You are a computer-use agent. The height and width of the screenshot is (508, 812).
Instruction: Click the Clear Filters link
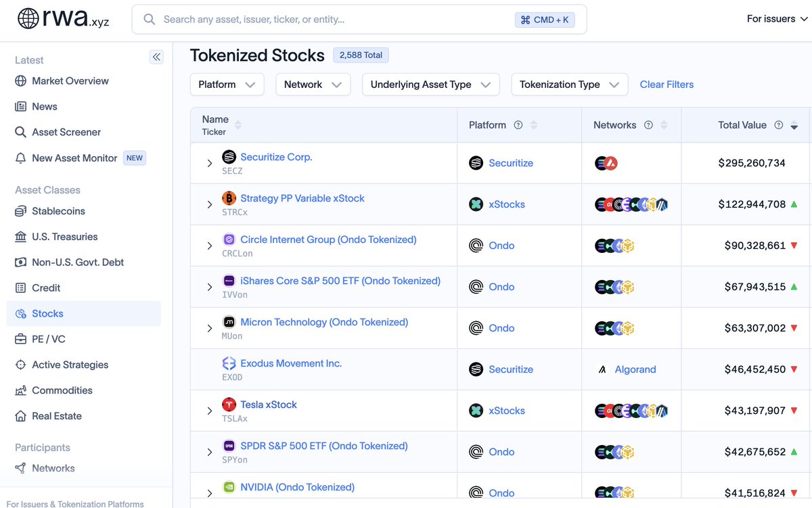click(x=667, y=85)
